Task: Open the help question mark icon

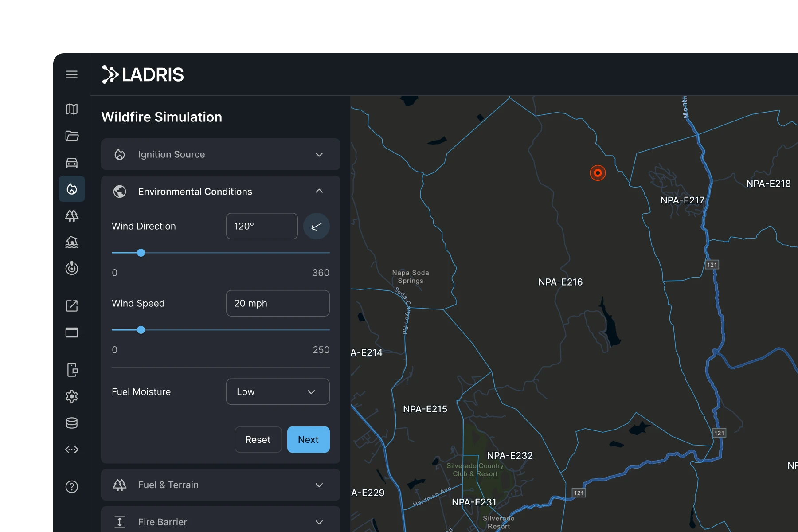Action: click(x=71, y=487)
